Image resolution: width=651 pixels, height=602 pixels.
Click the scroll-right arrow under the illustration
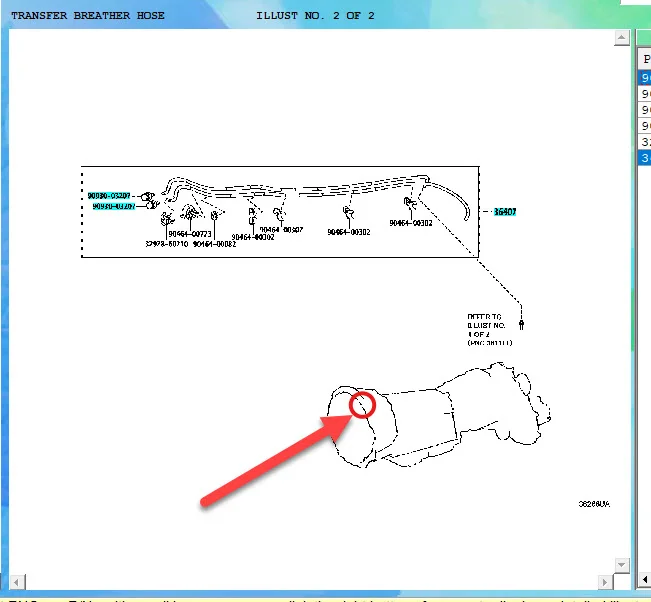pyautogui.click(x=605, y=582)
